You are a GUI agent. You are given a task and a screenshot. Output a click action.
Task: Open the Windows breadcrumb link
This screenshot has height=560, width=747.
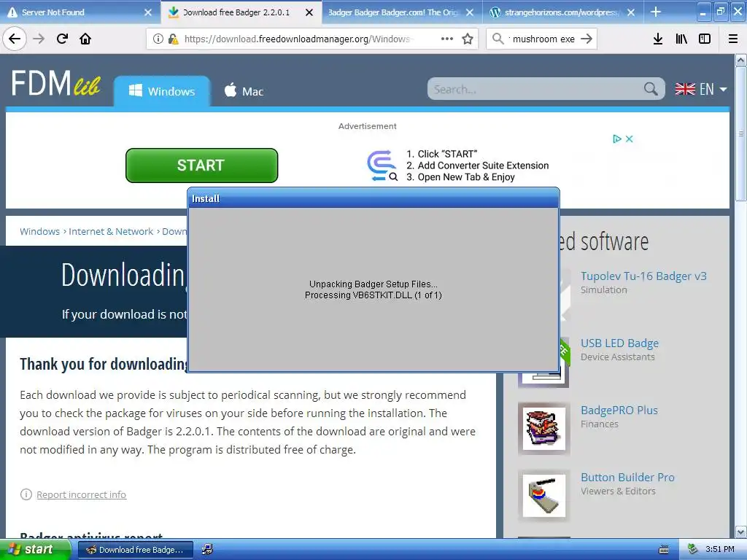point(39,231)
